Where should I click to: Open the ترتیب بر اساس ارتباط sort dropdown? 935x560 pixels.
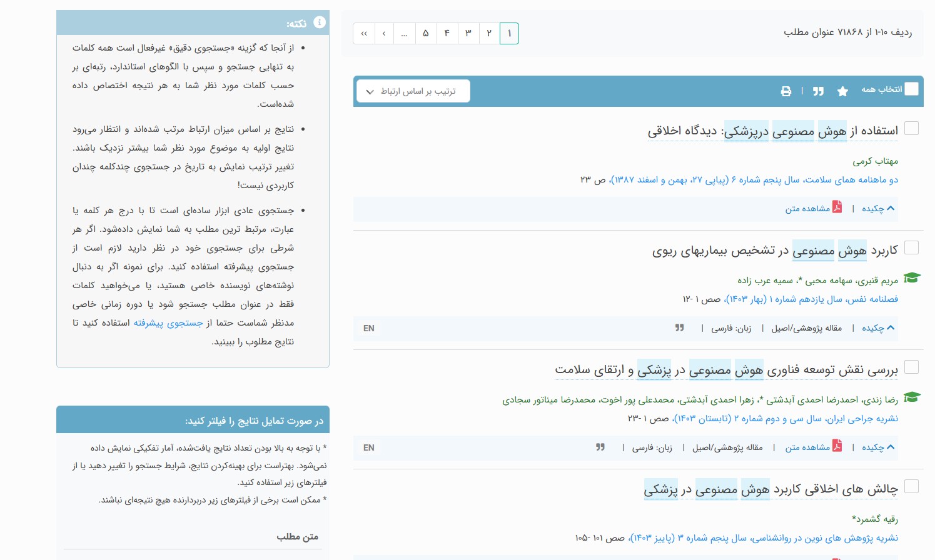pos(412,91)
